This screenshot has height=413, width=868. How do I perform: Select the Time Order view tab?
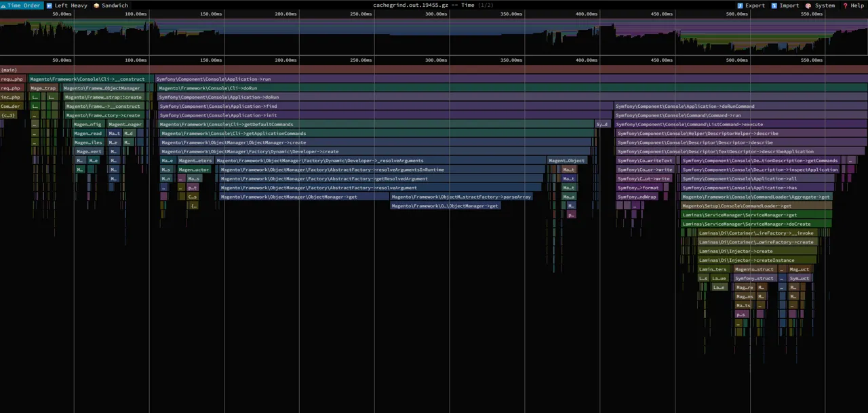pyautogui.click(x=22, y=5)
